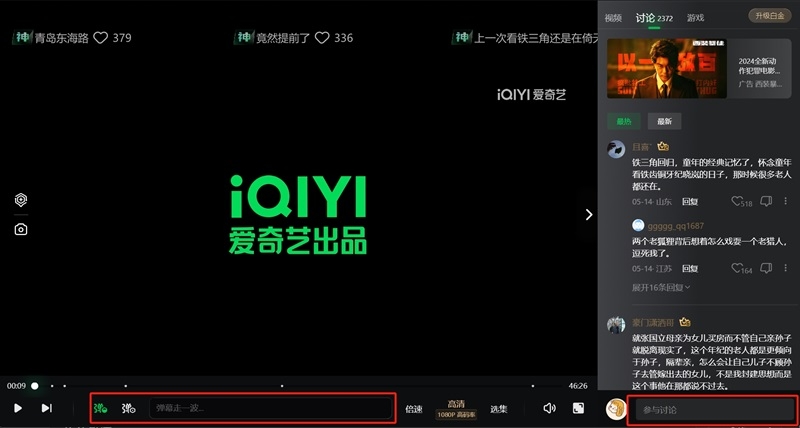Screen dimensions: 800x428
Task: Reply to the 05-14 山东 comment
Action: 690,202
